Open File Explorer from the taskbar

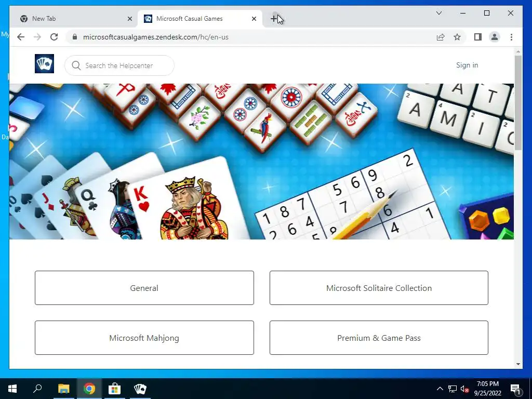click(x=63, y=389)
